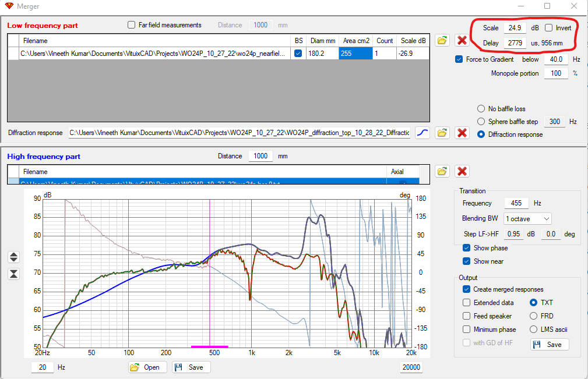The width and height of the screenshot is (588, 379).
Task: Click the Merger app logo icon
Action: 9,6
